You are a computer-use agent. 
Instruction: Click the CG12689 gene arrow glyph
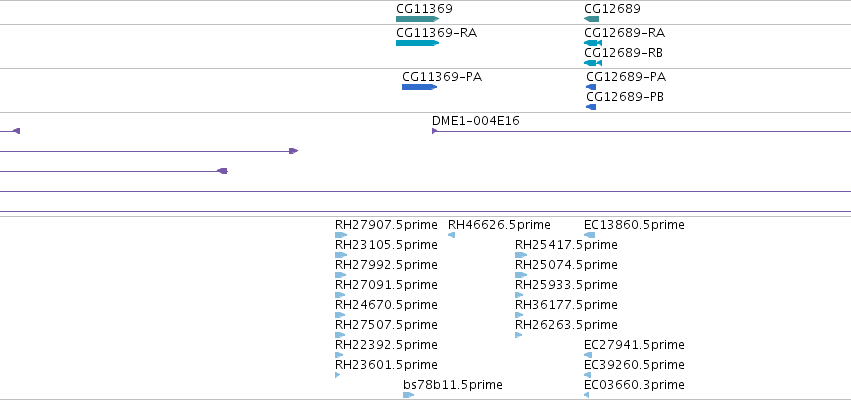point(592,19)
